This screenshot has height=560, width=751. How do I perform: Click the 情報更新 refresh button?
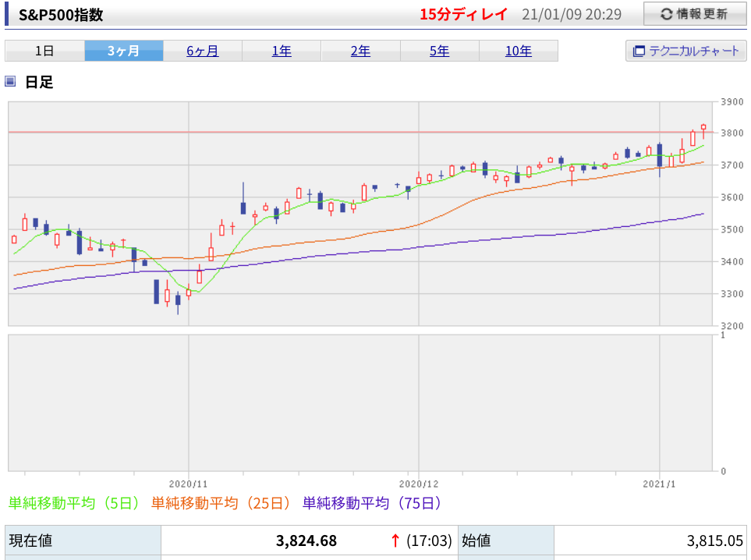[695, 14]
